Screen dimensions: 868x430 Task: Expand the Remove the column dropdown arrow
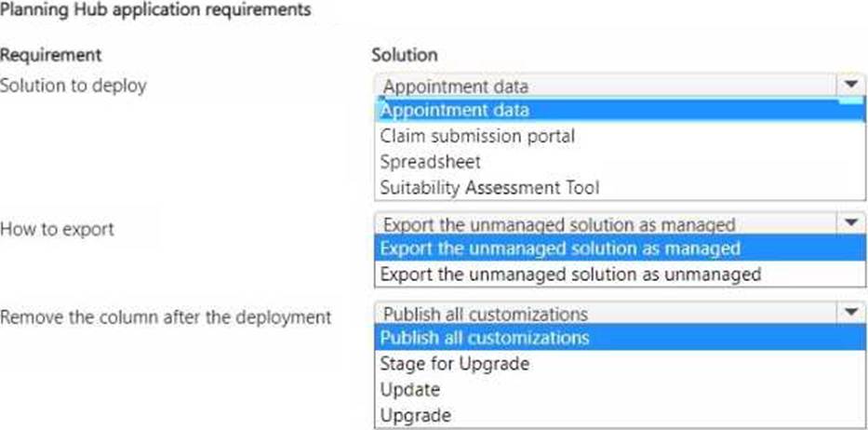pyautogui.click(x=848, y=314)
